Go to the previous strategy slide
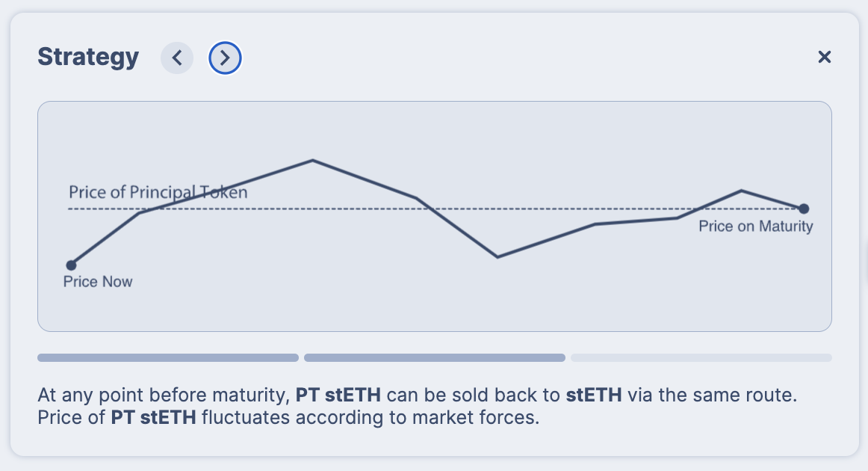Screen dimensions: 868x471 177,58
